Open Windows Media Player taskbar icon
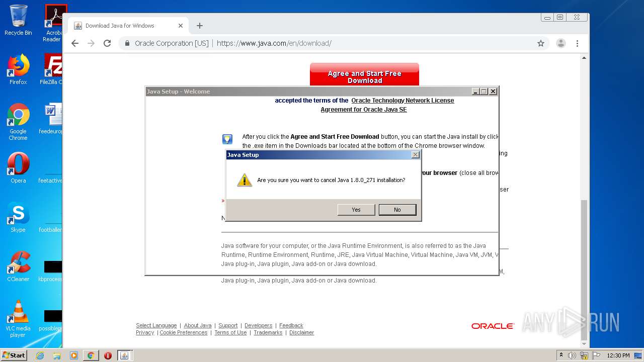 coord(73,355)
